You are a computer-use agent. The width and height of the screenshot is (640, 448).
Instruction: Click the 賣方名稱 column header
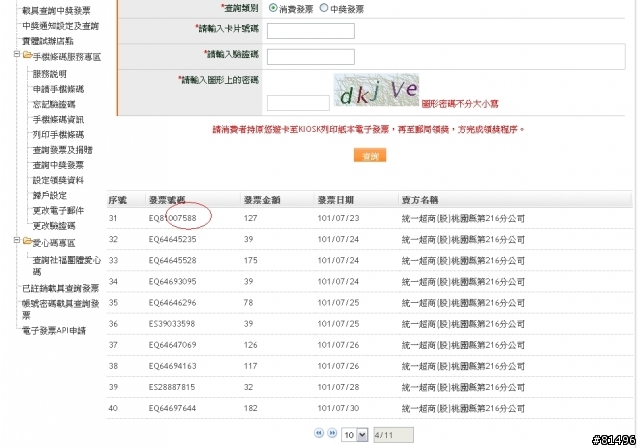coord(420,200)
